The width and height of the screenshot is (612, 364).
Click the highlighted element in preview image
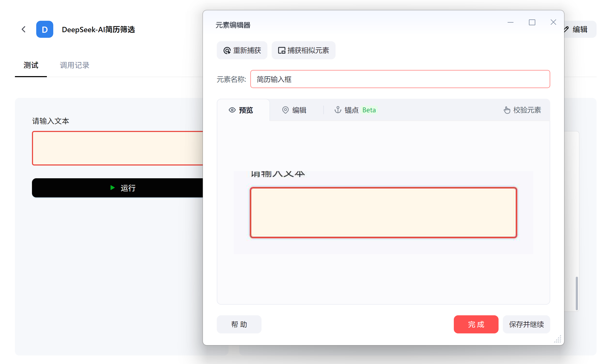click(x=383, y=212)
